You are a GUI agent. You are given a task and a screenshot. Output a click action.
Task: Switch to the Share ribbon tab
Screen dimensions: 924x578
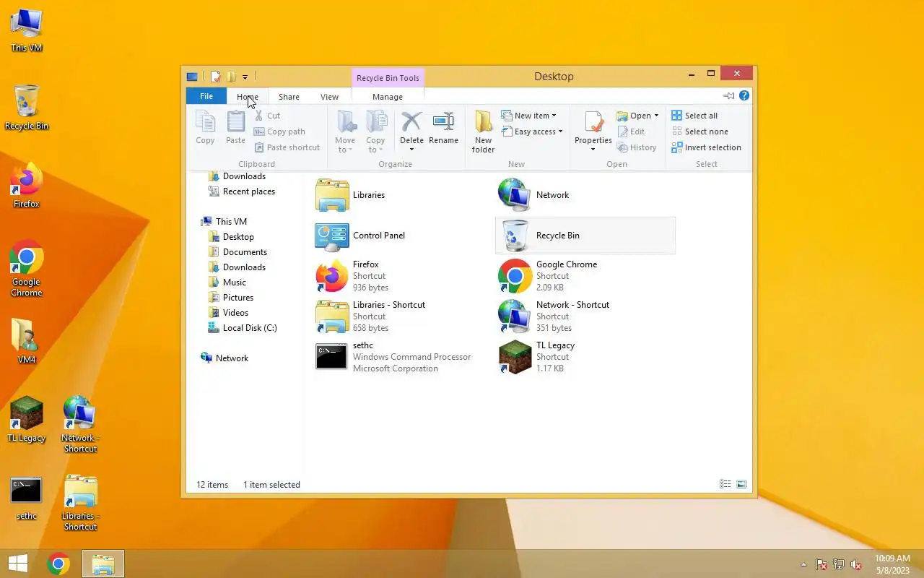289,96
